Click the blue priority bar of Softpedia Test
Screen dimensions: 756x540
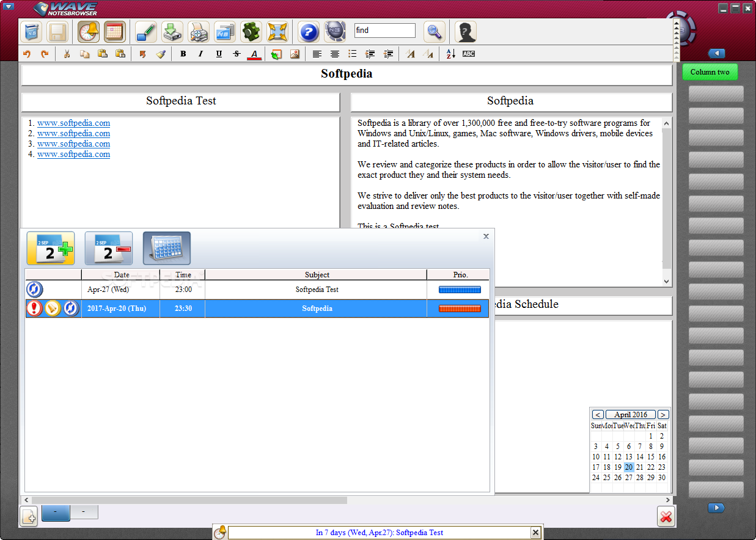click(460, 290)
